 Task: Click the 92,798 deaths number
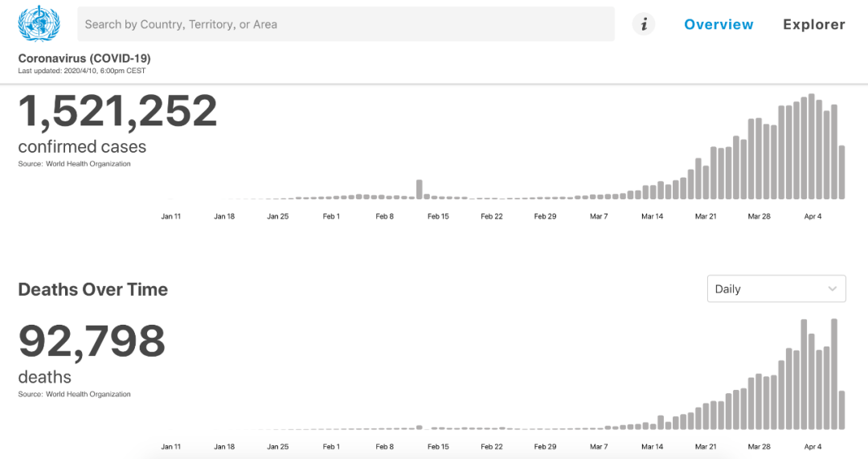[92, 342]
